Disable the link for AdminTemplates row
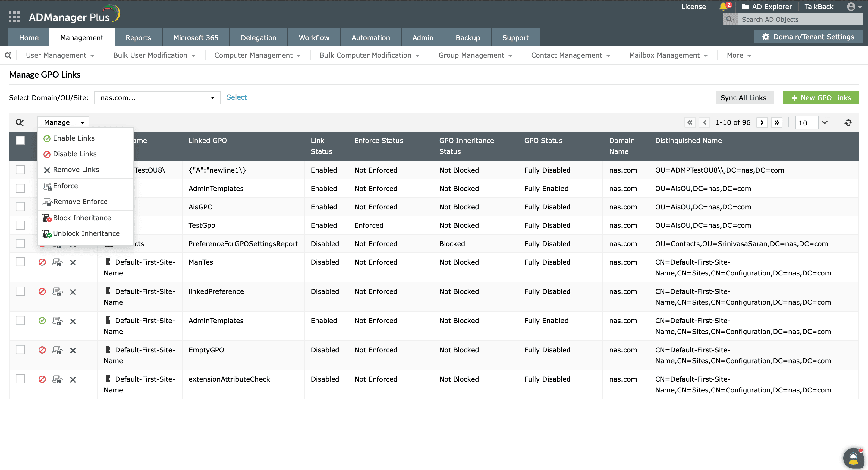868x470 pixels. (42, 321)
